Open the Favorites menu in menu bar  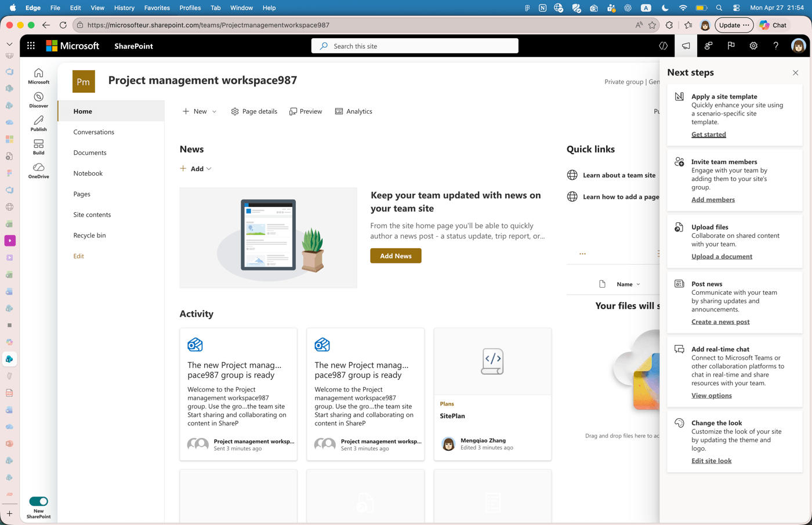tap(157, 8)
